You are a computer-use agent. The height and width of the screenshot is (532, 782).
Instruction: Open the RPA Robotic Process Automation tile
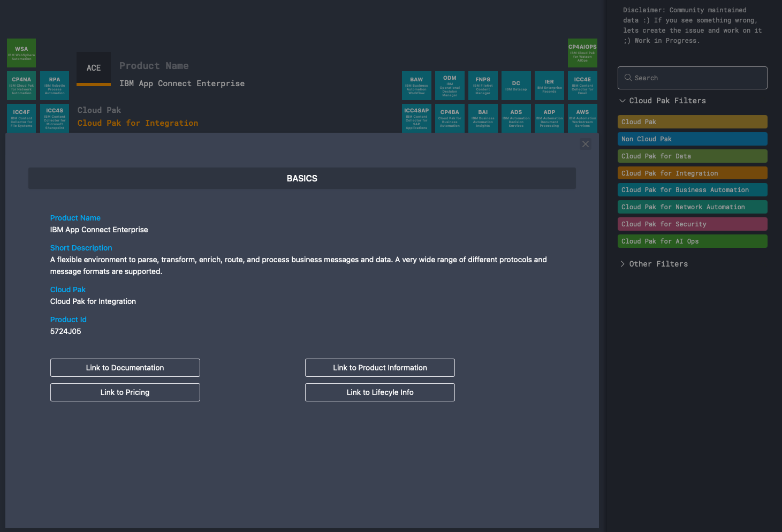pyautogui.click(x=55, y=86)
